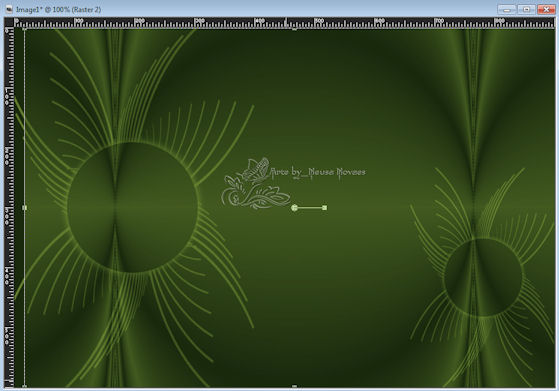Select the left-middle selection handle
Image resolution: width=559 pixels, height=391 pixels.
pyautogui.click(x=24, y=207)
